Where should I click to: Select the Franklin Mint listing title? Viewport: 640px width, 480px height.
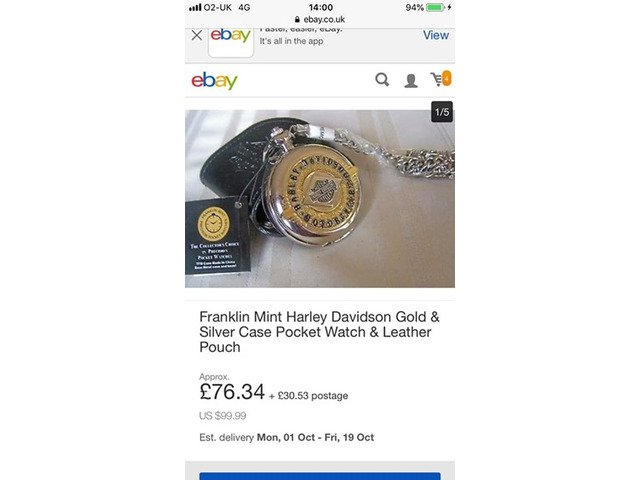(x=319, y=332)
